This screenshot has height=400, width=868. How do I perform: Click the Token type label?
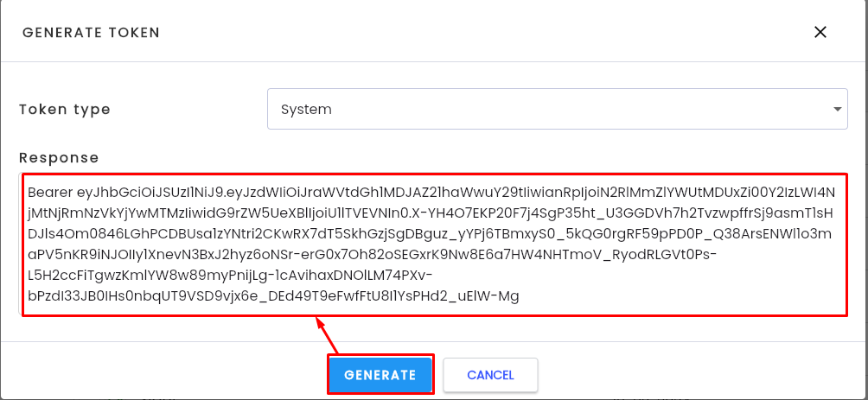click(x=65, y=109)
